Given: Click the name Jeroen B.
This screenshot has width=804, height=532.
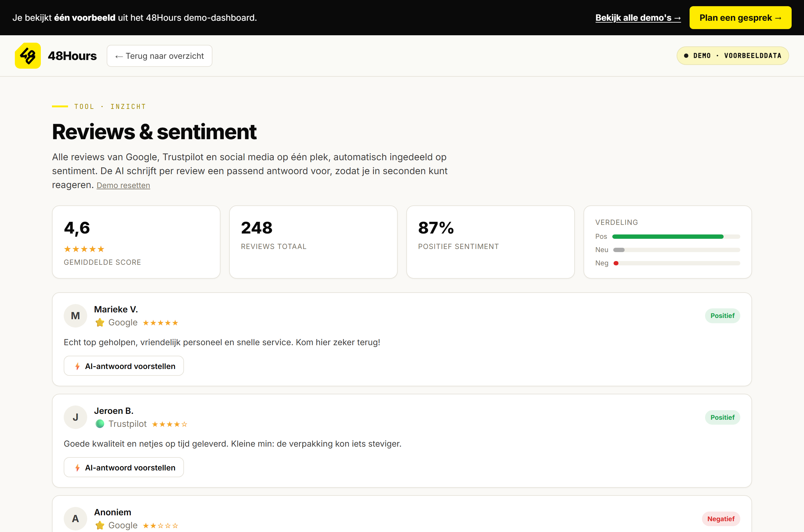Looking at the screenshot, I should pyautogui.click(x=114, y=410).
